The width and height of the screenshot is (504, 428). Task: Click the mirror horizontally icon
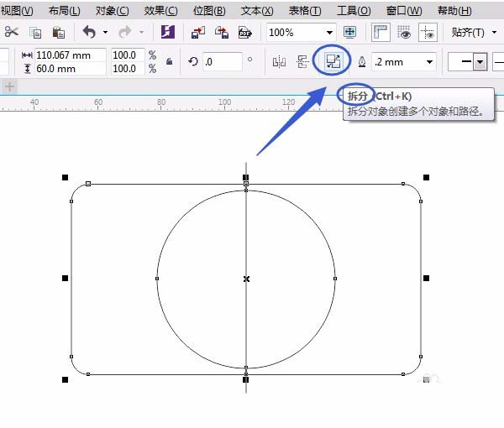(x=279, y=61)
